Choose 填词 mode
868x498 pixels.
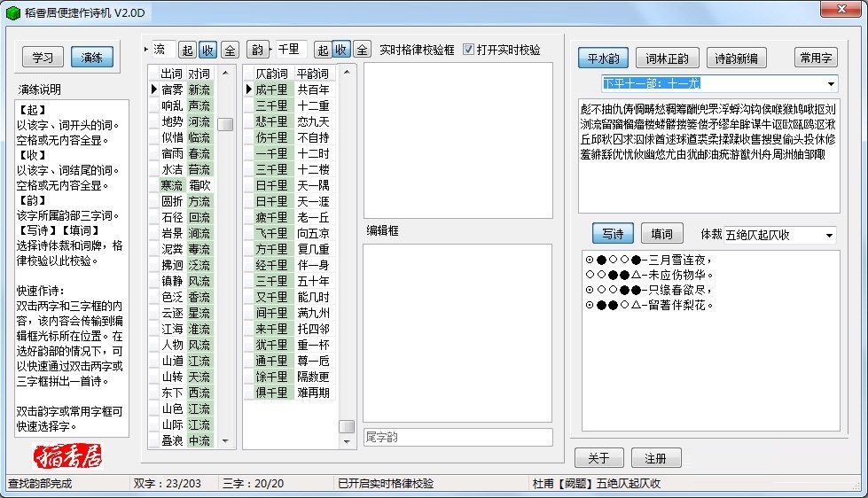[662, 234]
